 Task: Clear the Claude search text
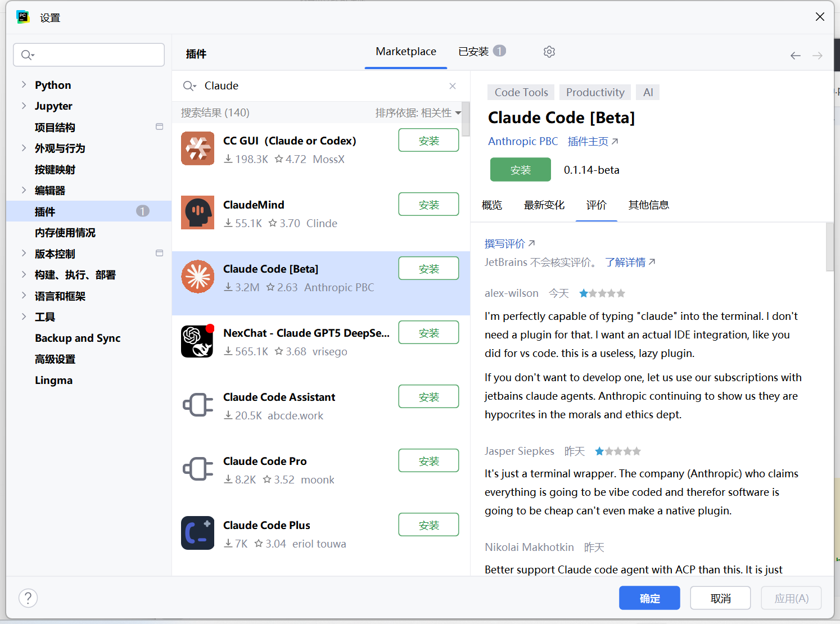[x=453, y=86]
